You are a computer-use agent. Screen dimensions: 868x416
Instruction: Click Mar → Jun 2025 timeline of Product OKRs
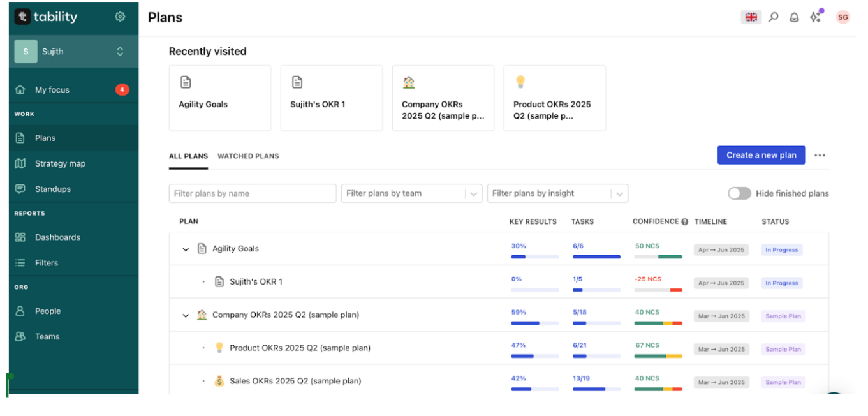point(721,350)
